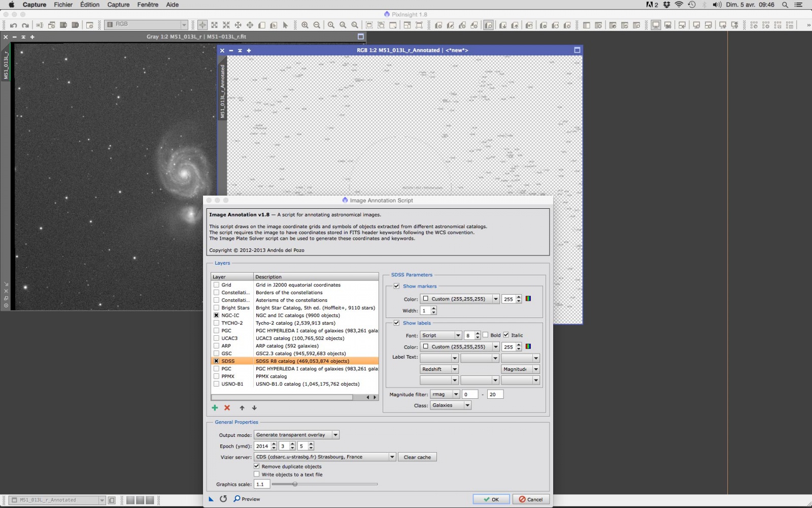Increase the Epoch year stepper
Image resolution: width=812 pixels, height=508 pixels.
[x=274, y=443]
